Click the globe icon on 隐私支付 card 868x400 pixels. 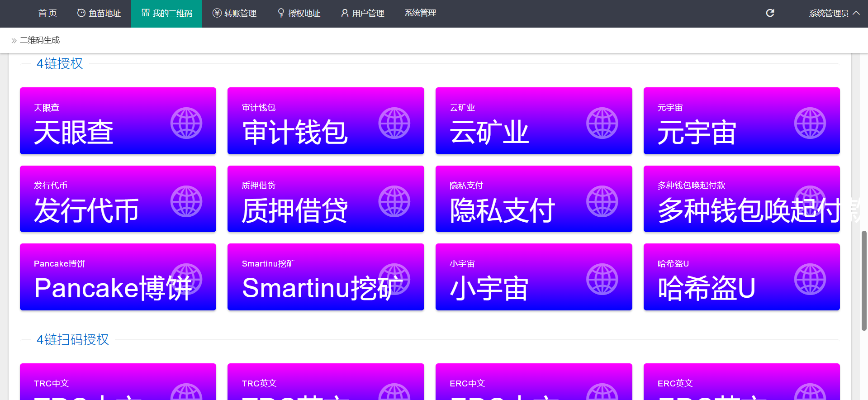click(602, 201)
